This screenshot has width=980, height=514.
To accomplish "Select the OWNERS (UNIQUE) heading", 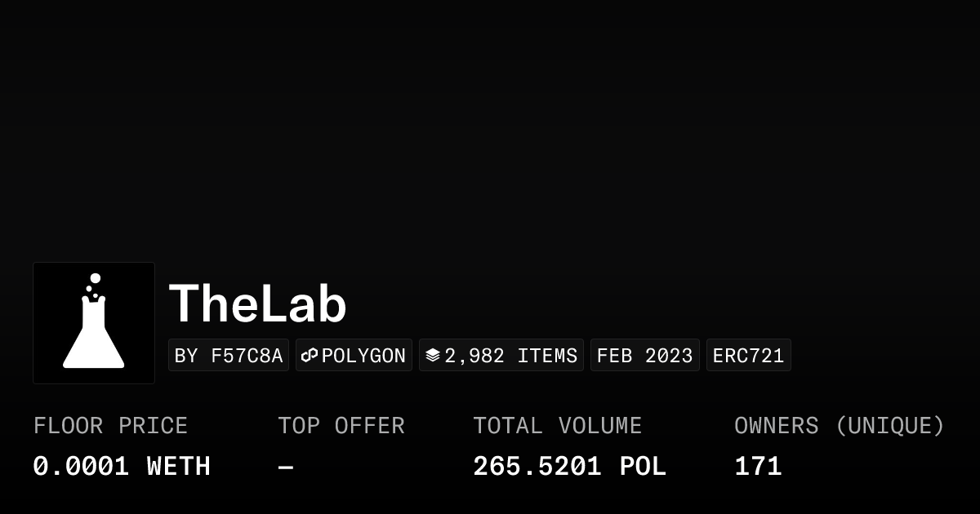I will coord(840,426).
